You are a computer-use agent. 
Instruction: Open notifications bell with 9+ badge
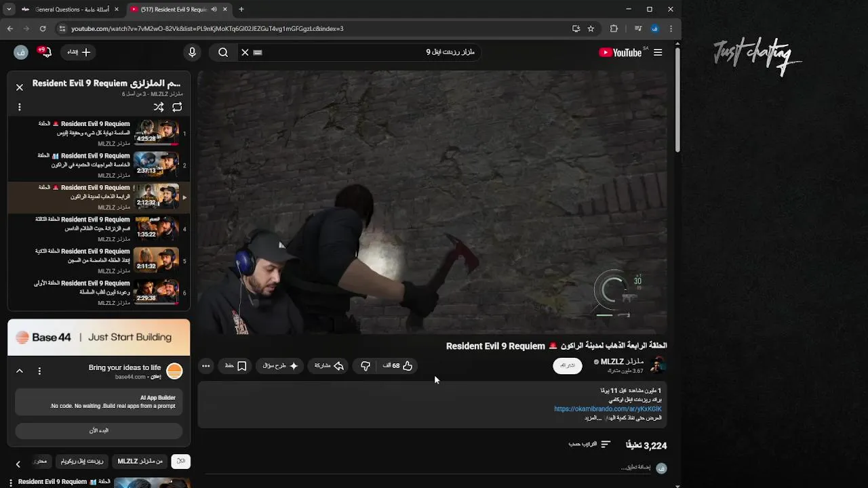tap(45, 52)
